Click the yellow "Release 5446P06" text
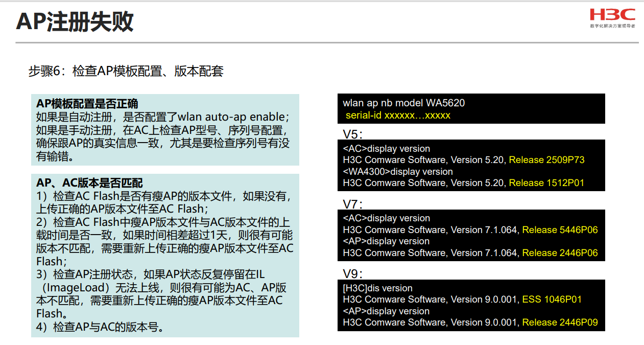 pyautogui.click(x=560, y=230)
